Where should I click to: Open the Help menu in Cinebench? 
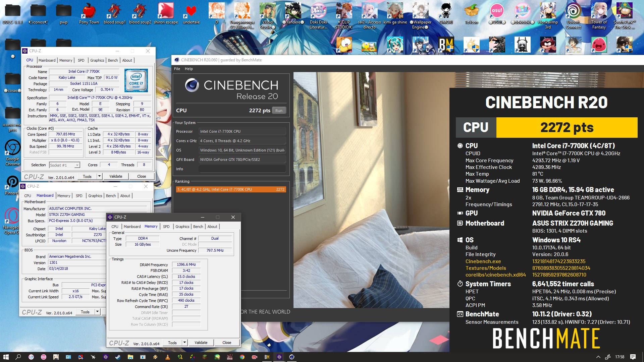(189, 69)
